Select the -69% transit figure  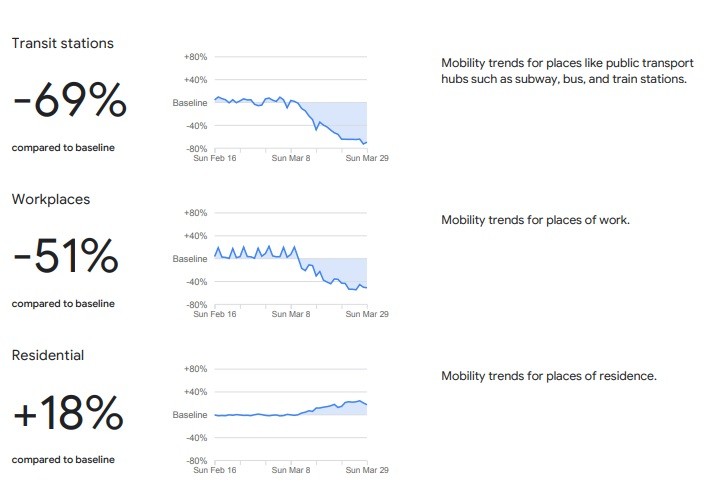[70, 101]
